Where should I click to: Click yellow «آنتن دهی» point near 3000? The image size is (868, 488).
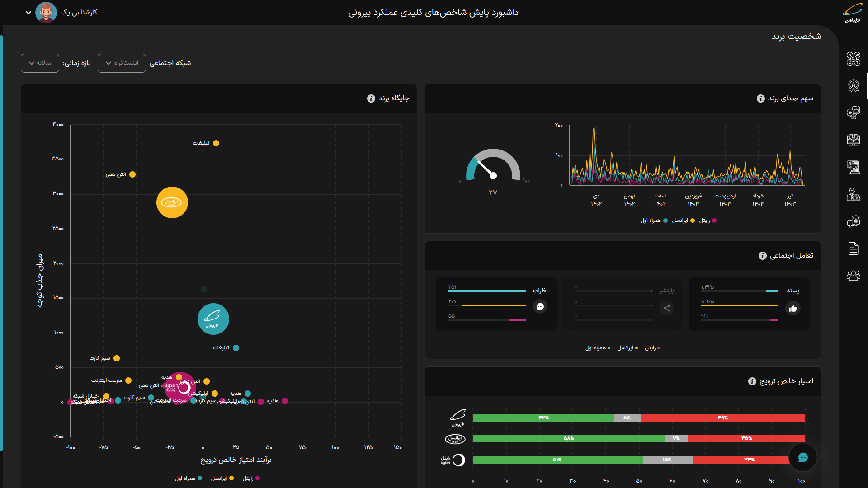132,174
